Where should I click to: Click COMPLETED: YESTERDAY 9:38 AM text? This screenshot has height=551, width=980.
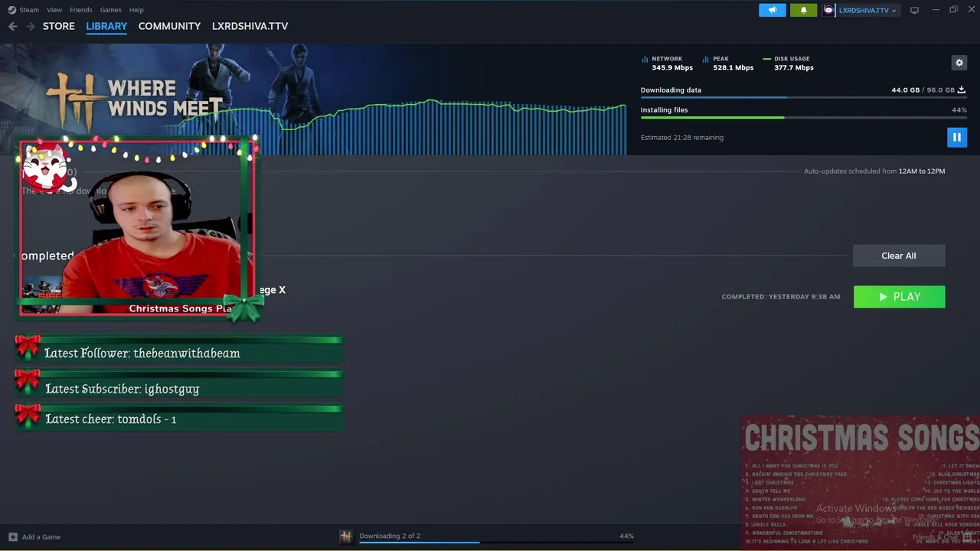(x=780, y=297)
